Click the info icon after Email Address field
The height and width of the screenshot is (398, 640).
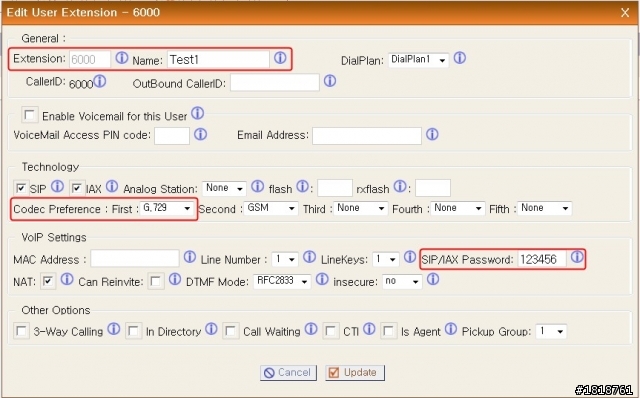pos(432,134)
